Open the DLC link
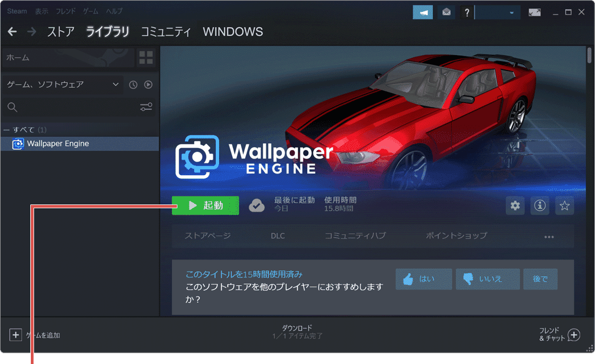Viewport: 595px width, 364px height. (x=278, y=236)
